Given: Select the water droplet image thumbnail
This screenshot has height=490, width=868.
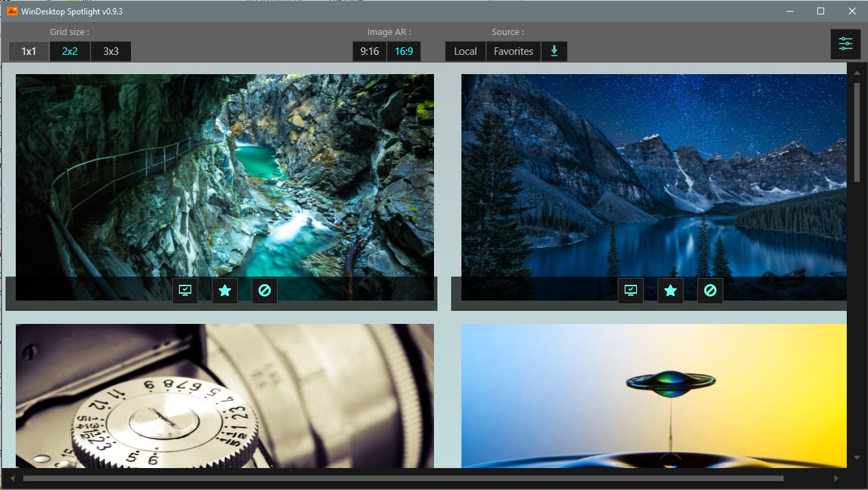Looking at the screenshot, I should [653, 395].
